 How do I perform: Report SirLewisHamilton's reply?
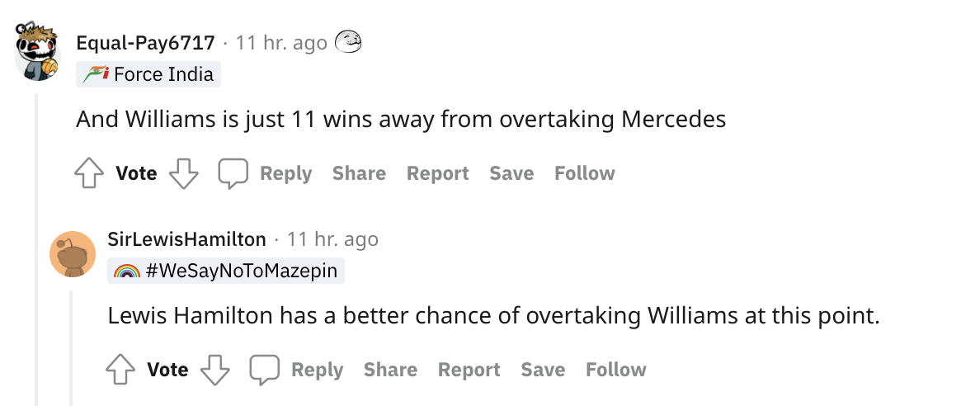(469, 370)
